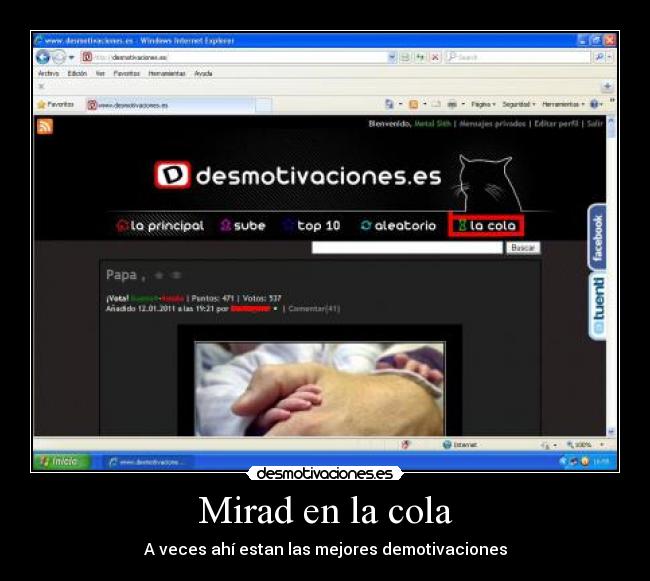Open the Favoritos star button
The image size is (650, 581).
click(x=56, y=104)
